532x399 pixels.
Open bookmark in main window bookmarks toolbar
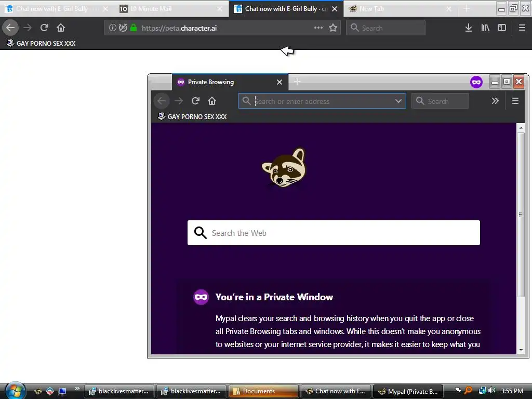pyautogui.click(x=41, y=43)
